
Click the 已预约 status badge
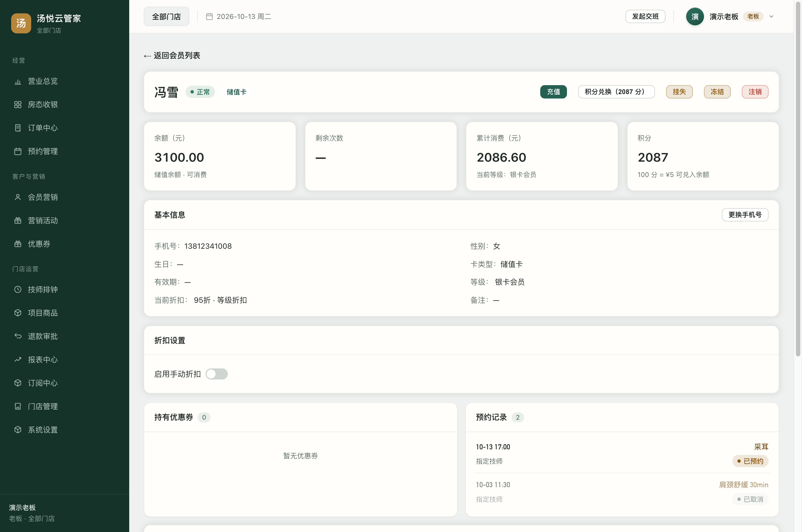pyautogui.click(x=750, y=461)
